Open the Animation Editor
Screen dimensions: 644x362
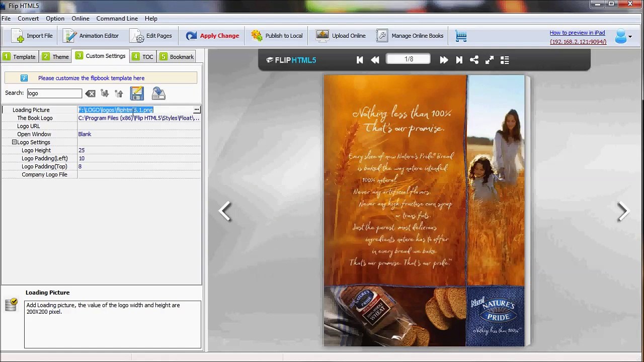coord(91,36)
